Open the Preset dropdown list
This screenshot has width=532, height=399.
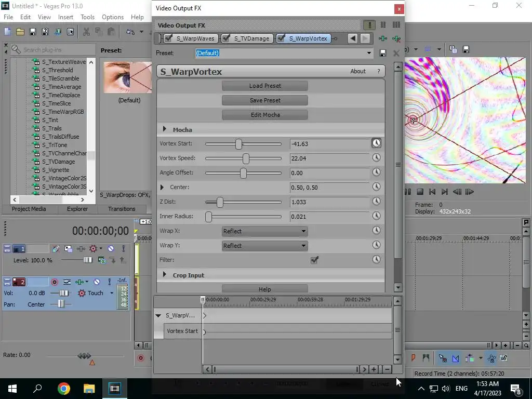369,54
